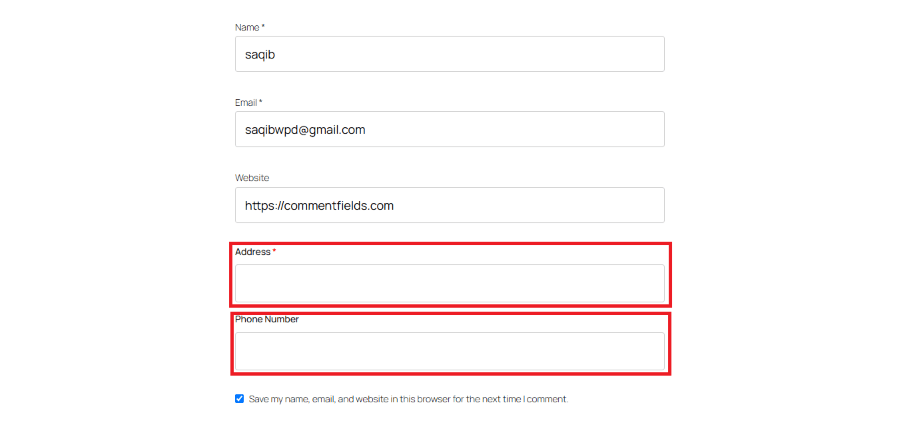900x421 pixels.
Task: Click the empty Address input field
Action: pos(450,283)
